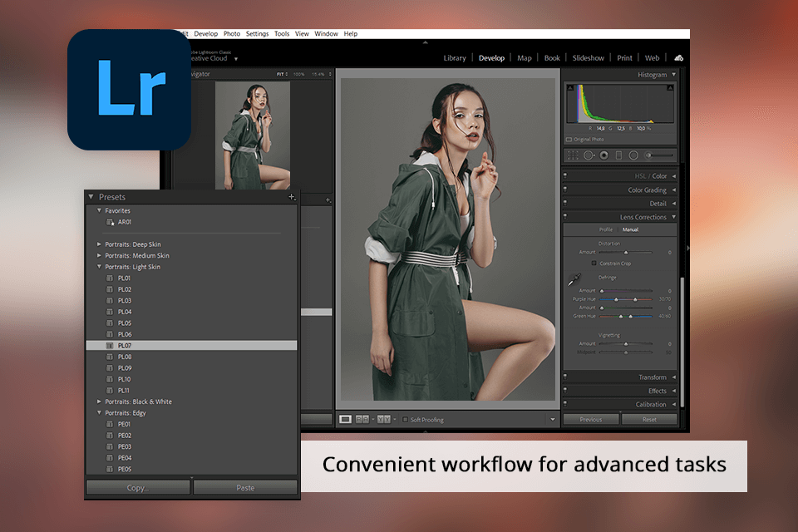Image resolution: width=798 pixels, height=532 pixels.
Task: Adjust the Vignetting Amount slider
Action: [626, 343]
